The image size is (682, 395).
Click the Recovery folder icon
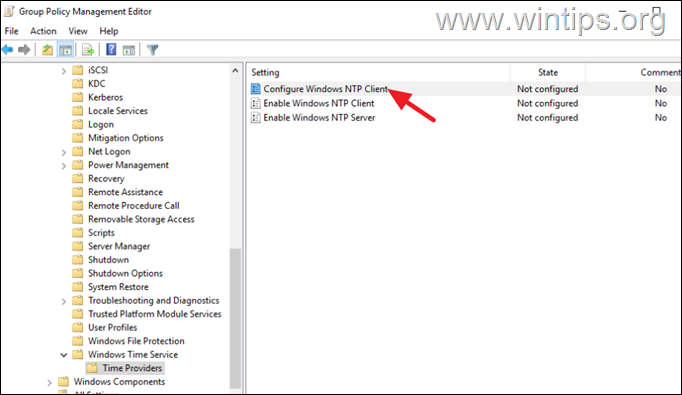click(x=77, y=178)
